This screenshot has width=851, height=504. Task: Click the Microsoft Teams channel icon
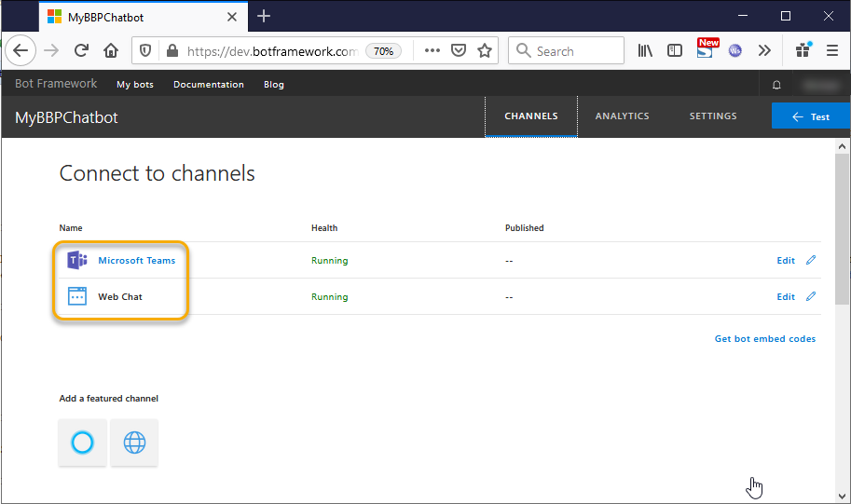77,261
